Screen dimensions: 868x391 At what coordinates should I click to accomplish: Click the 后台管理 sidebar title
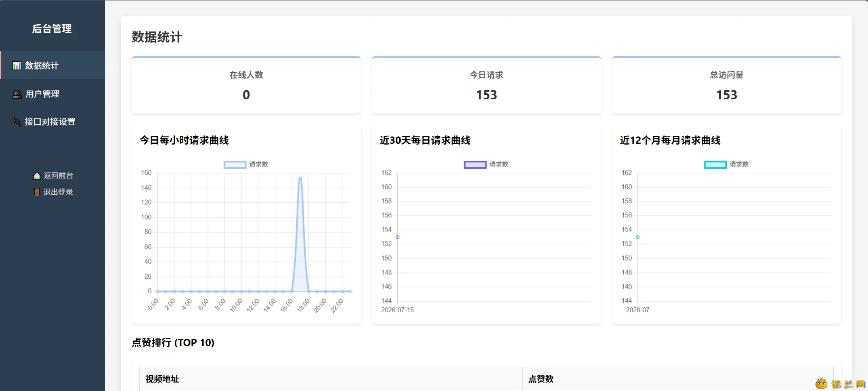coord(52,29)
